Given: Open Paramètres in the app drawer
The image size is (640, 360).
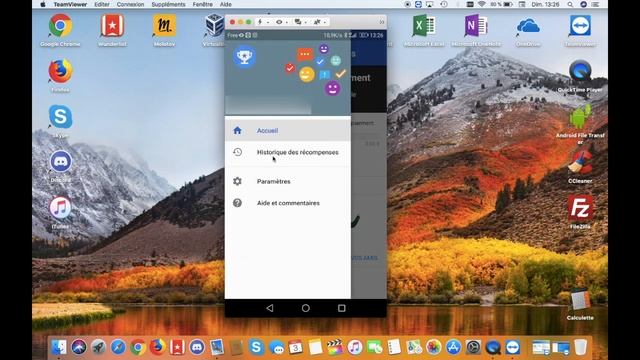Looking at the screenshot, I should tap(288, 181).
